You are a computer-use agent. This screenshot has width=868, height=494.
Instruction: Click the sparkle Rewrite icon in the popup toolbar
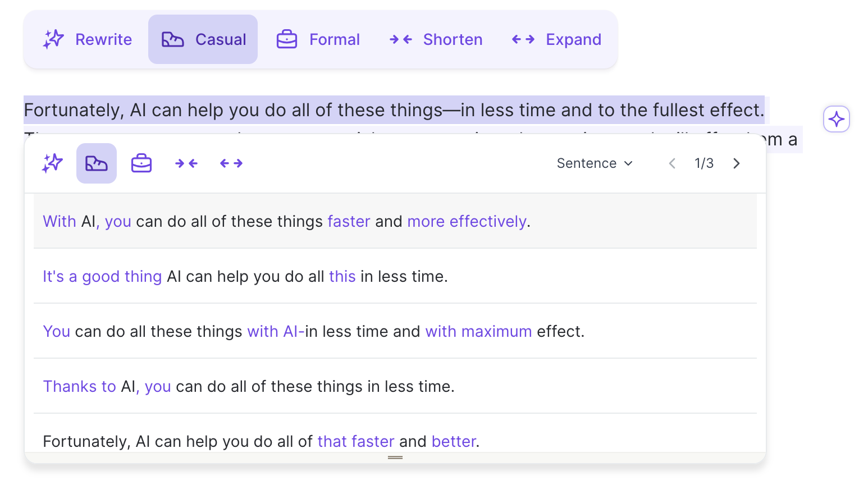pyautogui.click(x=52, y=163)
